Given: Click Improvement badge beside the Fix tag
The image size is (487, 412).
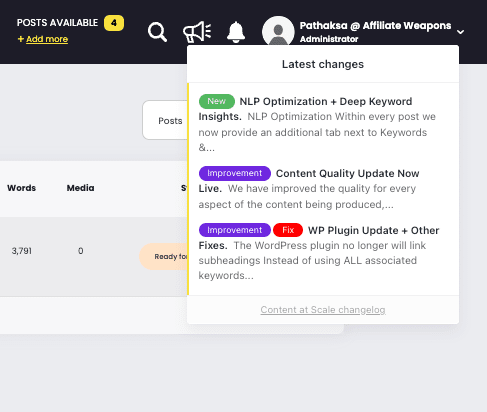Looking at the screenshot, I should 235,230.
